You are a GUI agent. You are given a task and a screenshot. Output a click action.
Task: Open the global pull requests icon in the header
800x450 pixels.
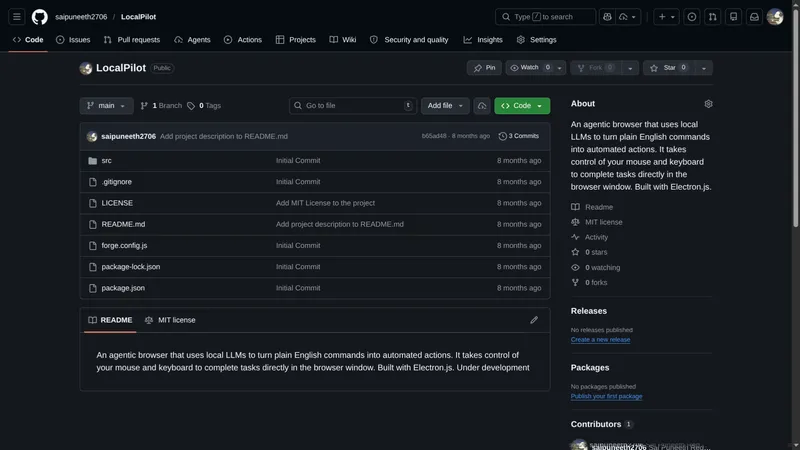click(712, 17)
